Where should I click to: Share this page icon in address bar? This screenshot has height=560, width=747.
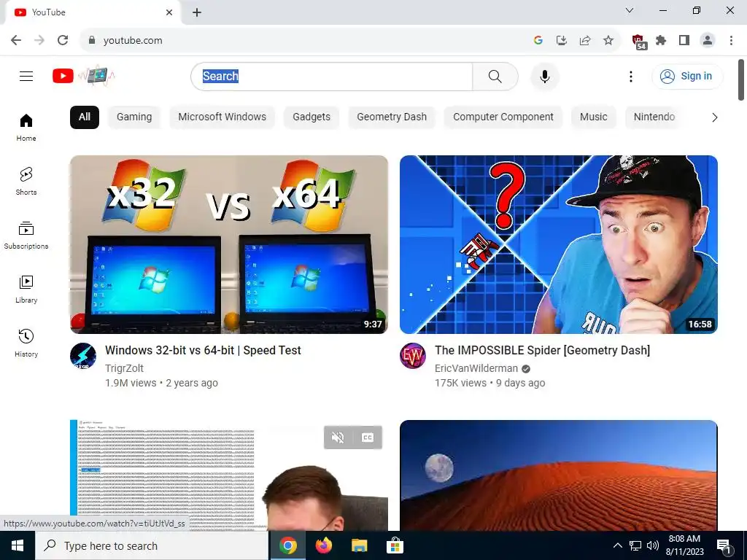point(585,41)
